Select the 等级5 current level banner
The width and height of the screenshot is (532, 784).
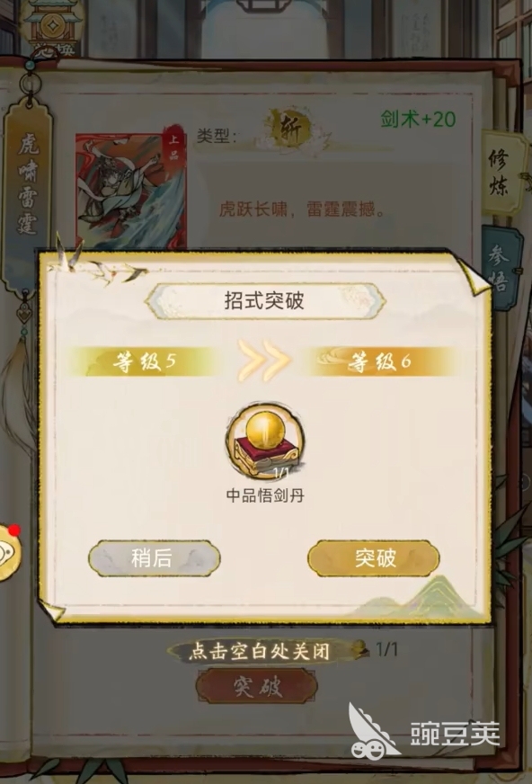[x=145, y=361]
